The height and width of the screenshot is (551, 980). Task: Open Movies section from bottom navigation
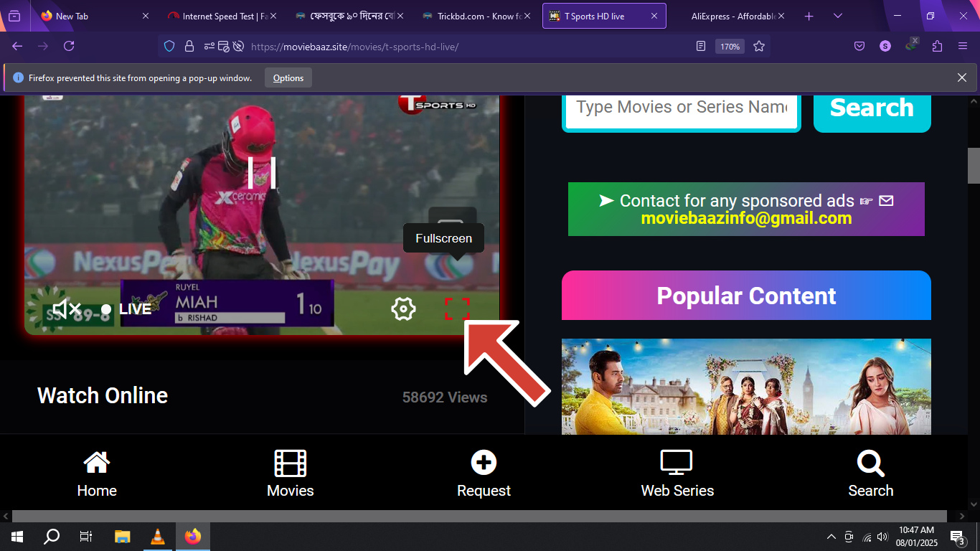(291, 474)
